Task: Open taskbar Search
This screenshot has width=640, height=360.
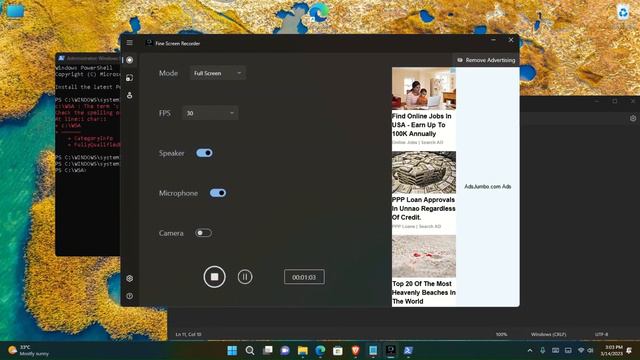Action: pos(250,350)
